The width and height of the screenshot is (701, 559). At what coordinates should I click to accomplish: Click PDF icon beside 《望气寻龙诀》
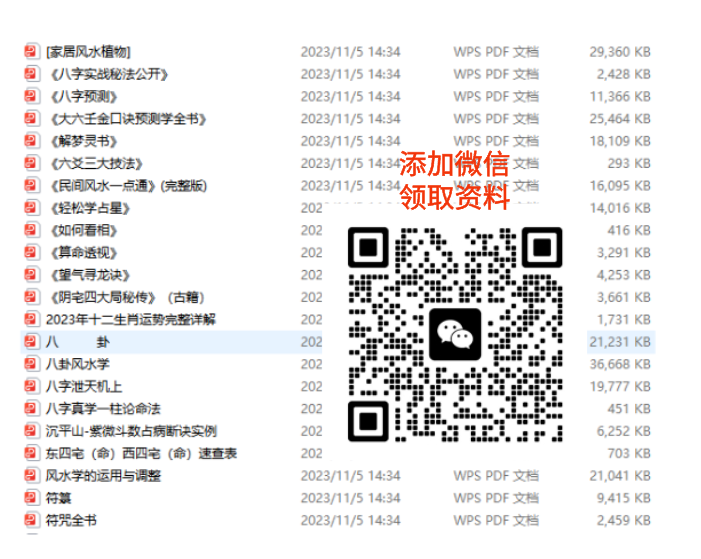click(31, 275)
